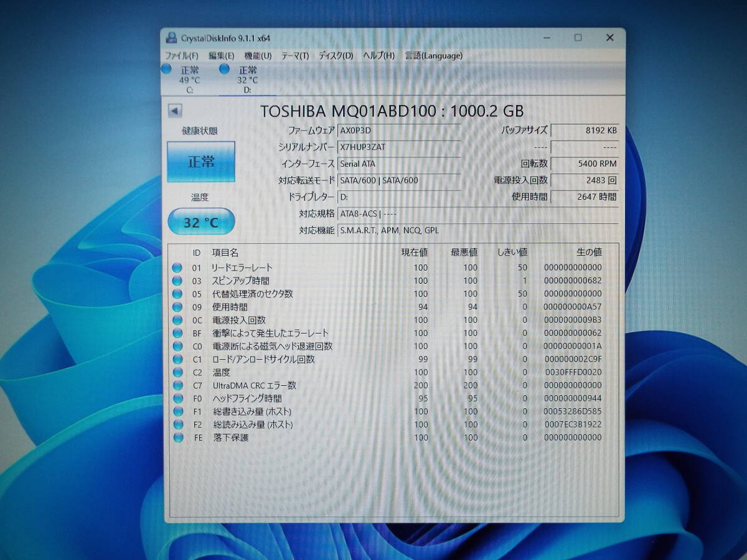Click the raw value 0007EC3B1922
The image size is (747, 560).
pos(573,424)
